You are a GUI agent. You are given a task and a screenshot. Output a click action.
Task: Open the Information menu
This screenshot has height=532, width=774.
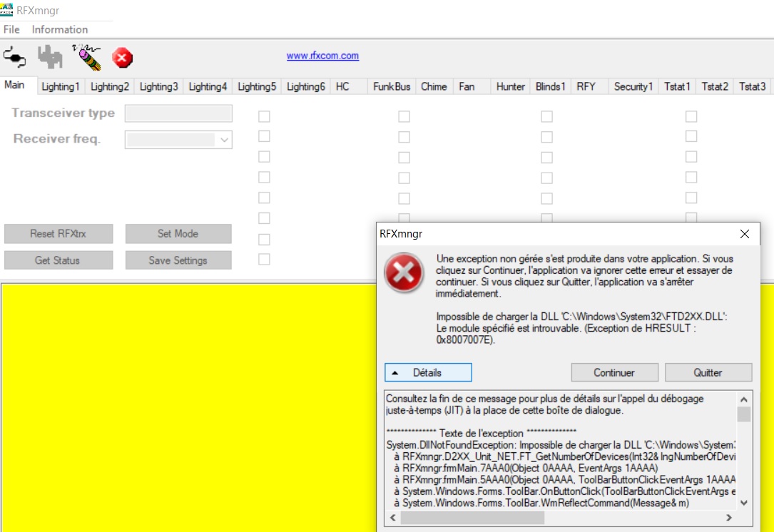pyautogui.click(x=60, y=30)
